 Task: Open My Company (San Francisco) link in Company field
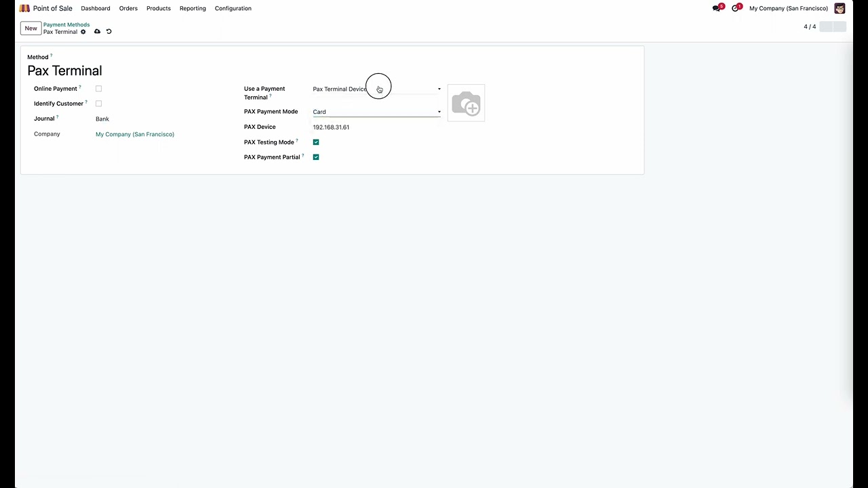(135, 134)
